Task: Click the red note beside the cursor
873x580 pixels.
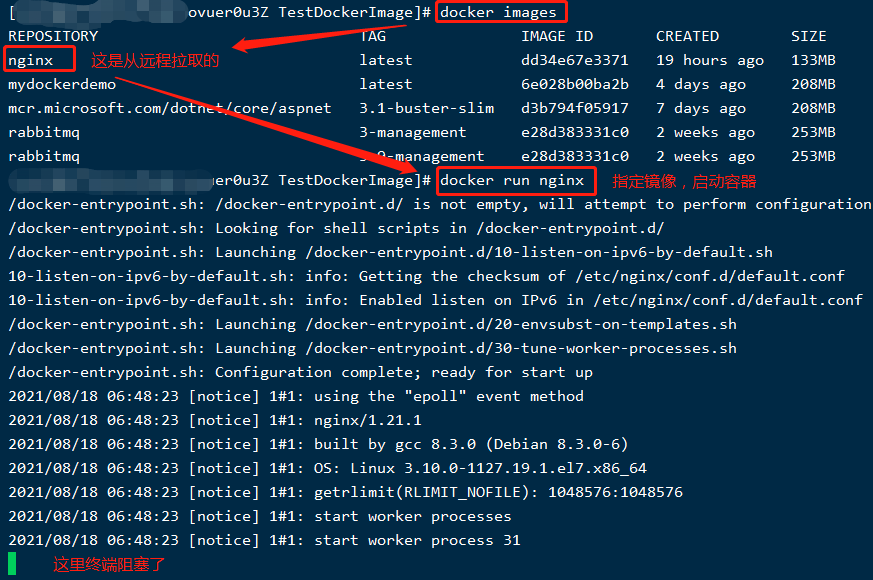Action: (x=109, y=564)
